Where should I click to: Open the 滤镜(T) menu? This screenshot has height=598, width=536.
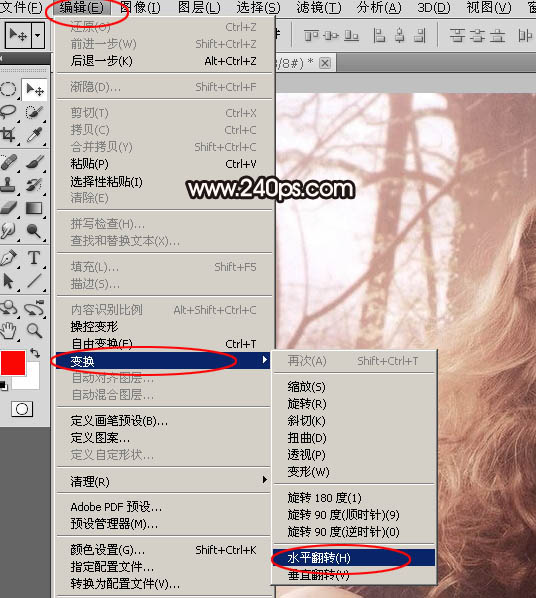pos(319,8)
